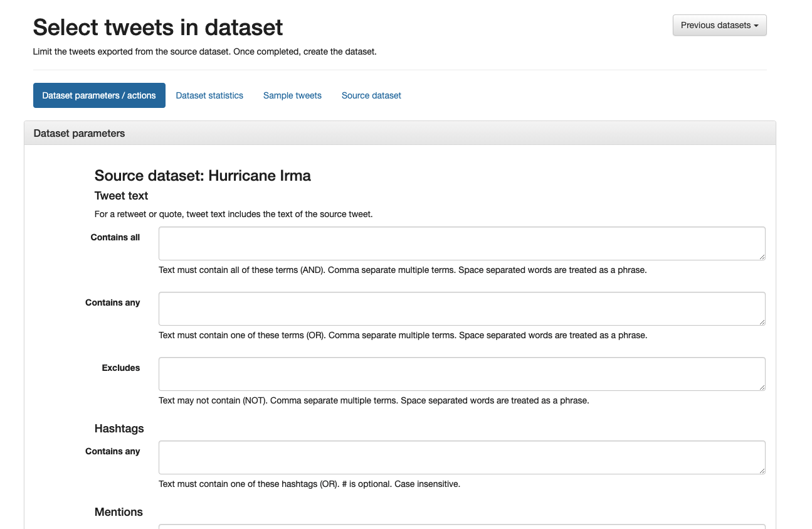Click the resize grip of Contains all box
Viewport: 812px width, 529px height.
pos(762,257)
